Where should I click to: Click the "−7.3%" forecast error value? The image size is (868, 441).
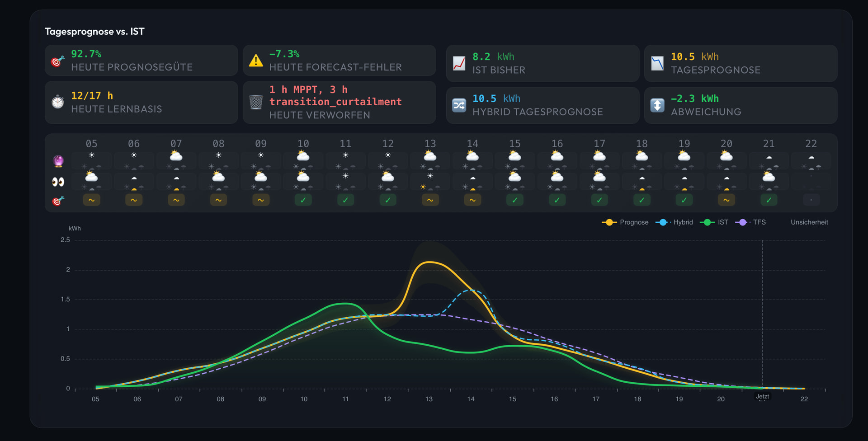[x=284, y=54]
